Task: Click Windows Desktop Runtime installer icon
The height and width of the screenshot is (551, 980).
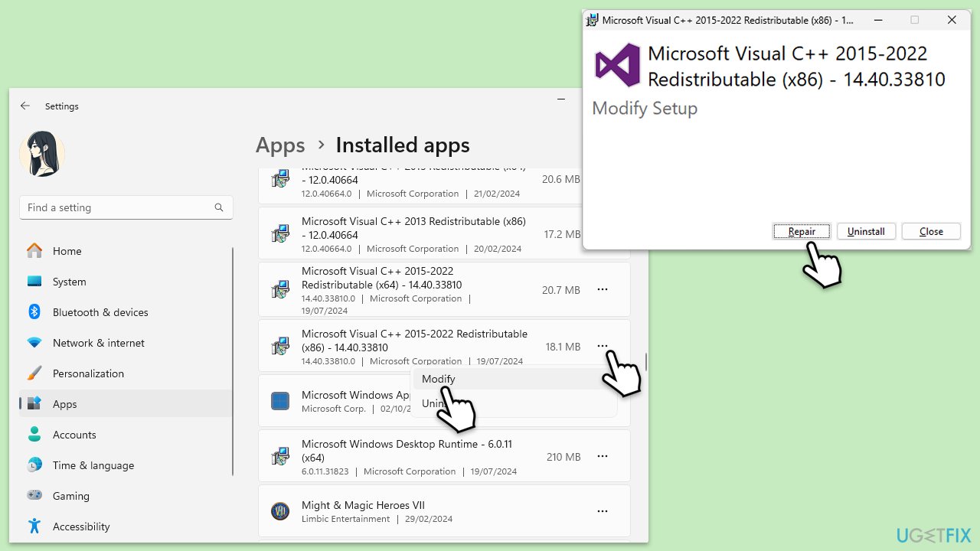Action: coord(280,457)
